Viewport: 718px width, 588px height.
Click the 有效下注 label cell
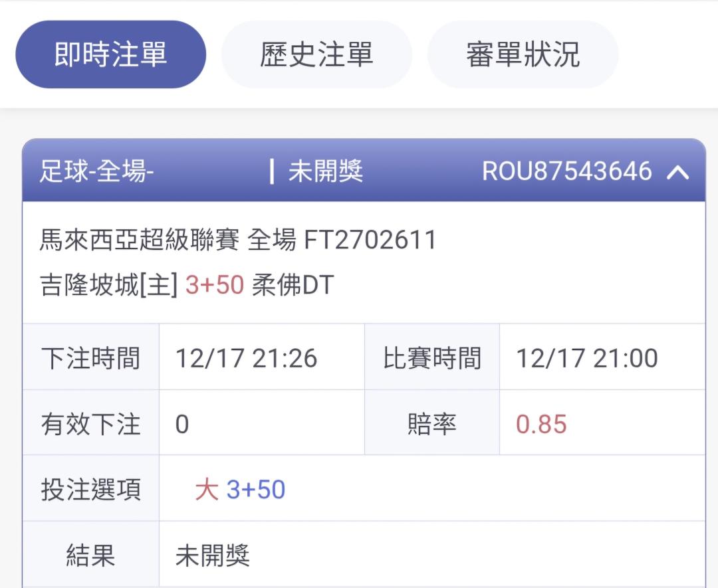tap(91, 424)
